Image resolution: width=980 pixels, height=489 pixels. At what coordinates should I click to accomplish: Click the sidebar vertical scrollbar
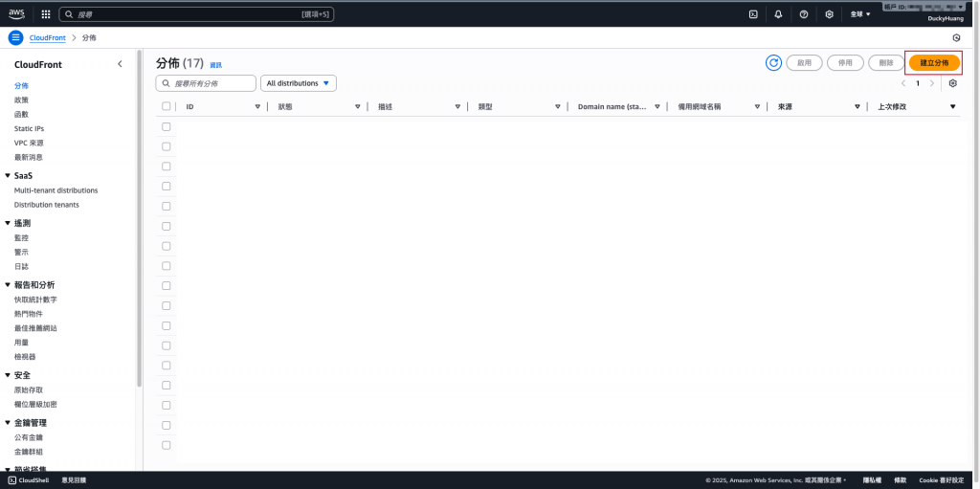tap(139, 219)
